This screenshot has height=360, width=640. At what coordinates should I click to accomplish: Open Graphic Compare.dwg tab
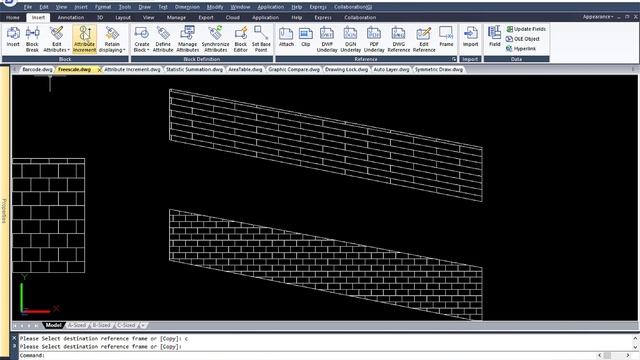click(x=294, y=69)
